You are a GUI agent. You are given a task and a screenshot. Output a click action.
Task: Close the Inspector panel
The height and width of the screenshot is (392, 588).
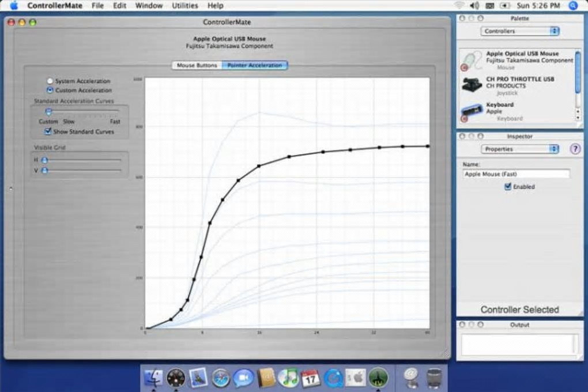[x=462, y=136]
